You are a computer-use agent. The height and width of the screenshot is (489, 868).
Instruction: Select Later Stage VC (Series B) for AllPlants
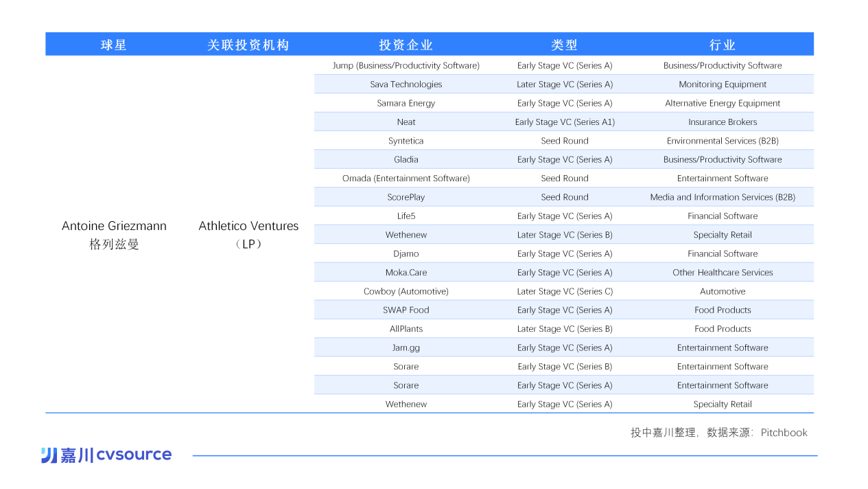(565, 329)
